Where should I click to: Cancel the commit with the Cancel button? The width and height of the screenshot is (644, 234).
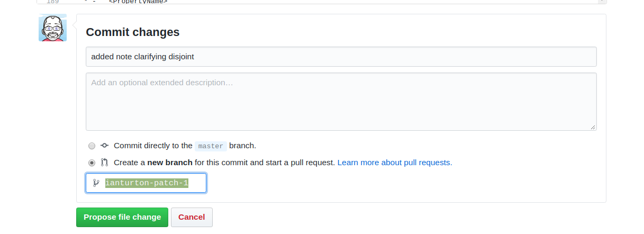click(x=192, y=217)
